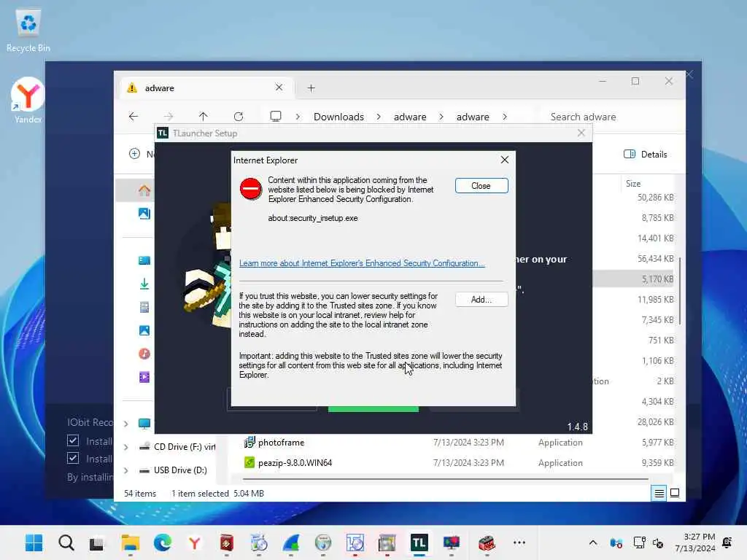
Task: Uncheck second IObit Install checkbox
Action: point(73,458)
